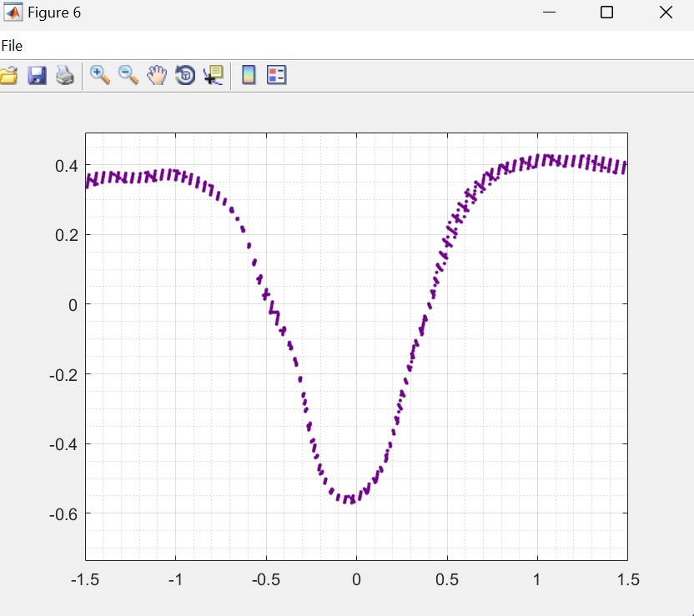The width and height of the screenshot is (694, 616).
Task: Close the Figure 6 window
Action: point(666,13)
